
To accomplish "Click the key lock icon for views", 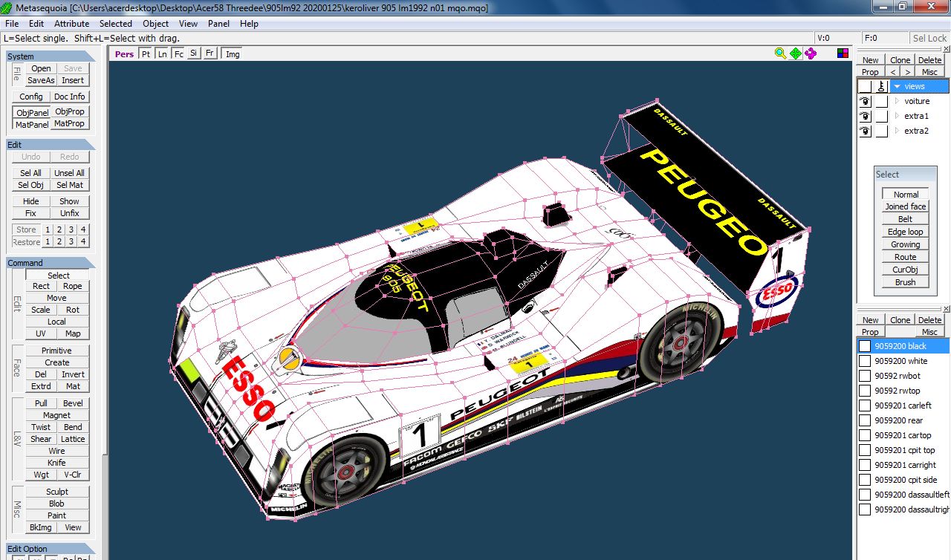I will click(881, 86).
